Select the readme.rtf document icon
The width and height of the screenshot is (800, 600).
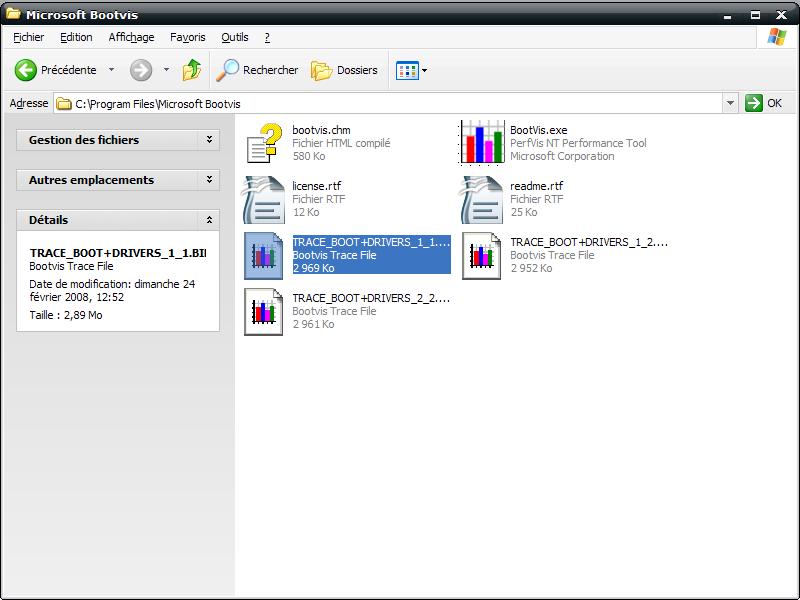coord(482,199)
